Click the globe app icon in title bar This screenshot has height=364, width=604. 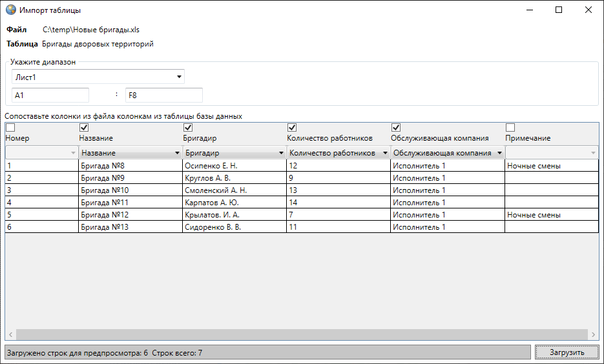click(10, 10)
